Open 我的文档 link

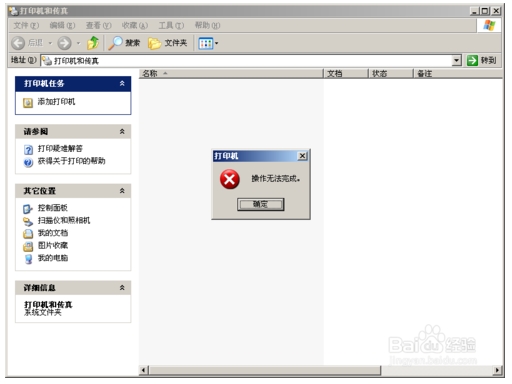[x=53, y=233]
